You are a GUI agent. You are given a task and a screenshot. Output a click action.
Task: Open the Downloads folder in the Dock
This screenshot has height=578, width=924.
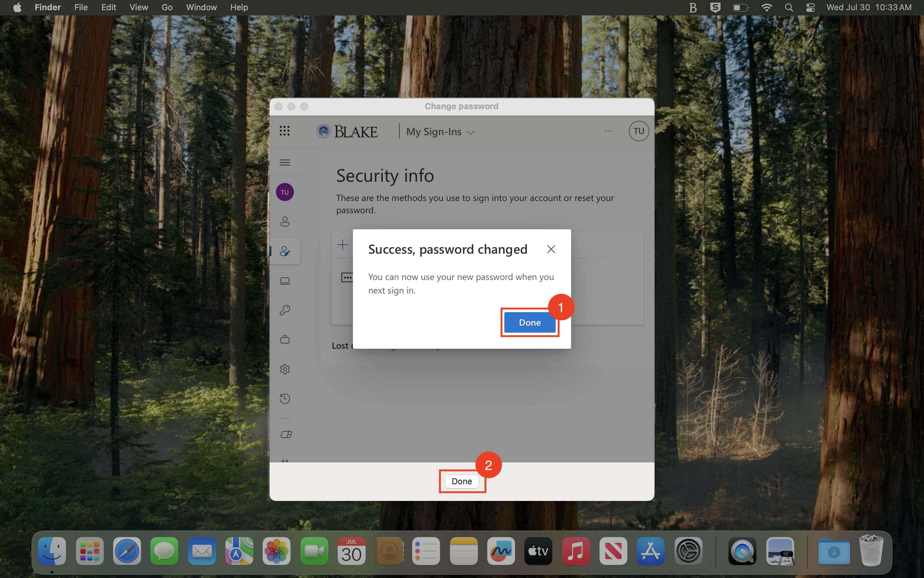point(834,551)
